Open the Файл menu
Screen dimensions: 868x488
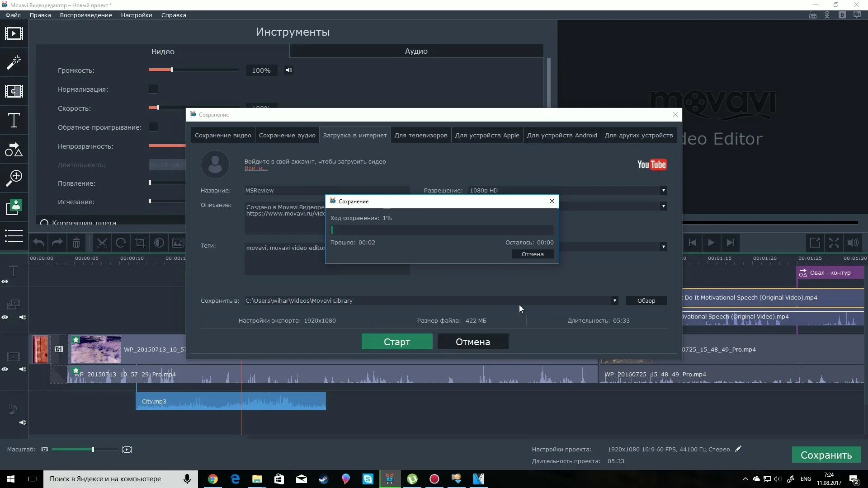[13, 15]
